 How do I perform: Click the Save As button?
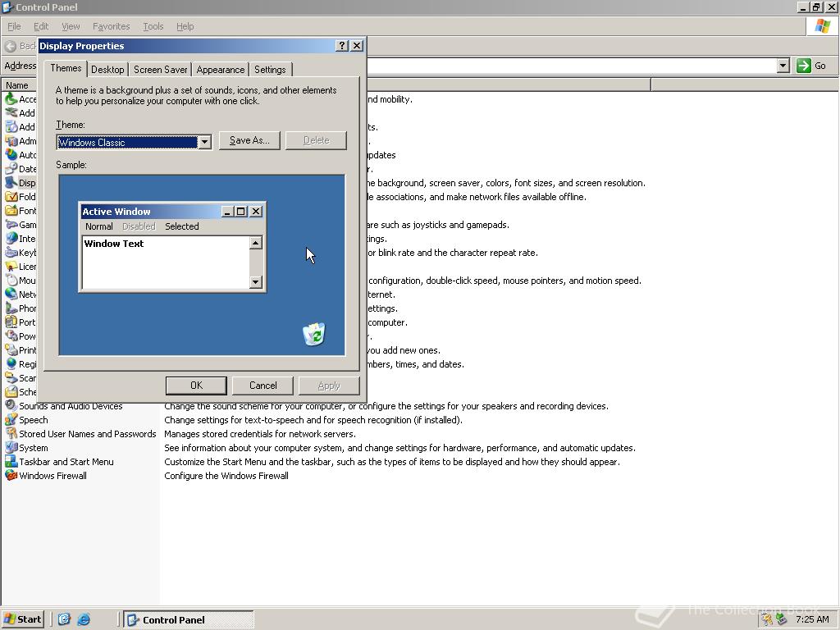[x=249, y=140]
